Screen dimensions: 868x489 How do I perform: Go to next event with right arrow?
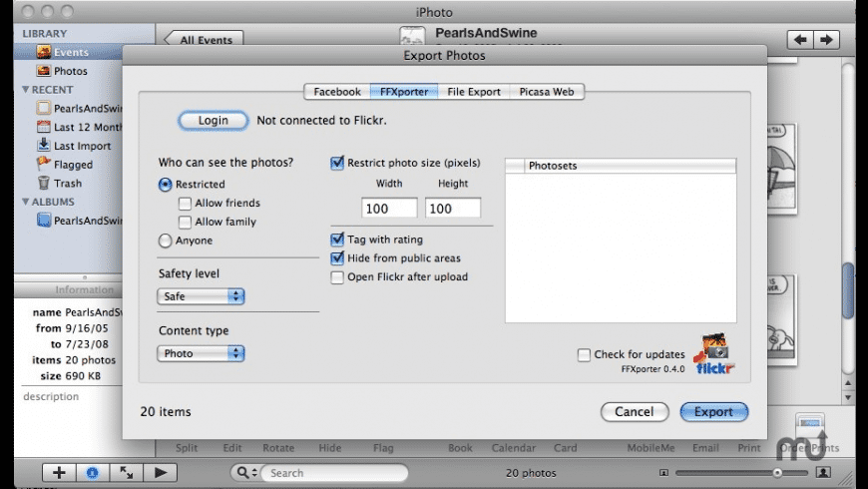pos(826,39)
